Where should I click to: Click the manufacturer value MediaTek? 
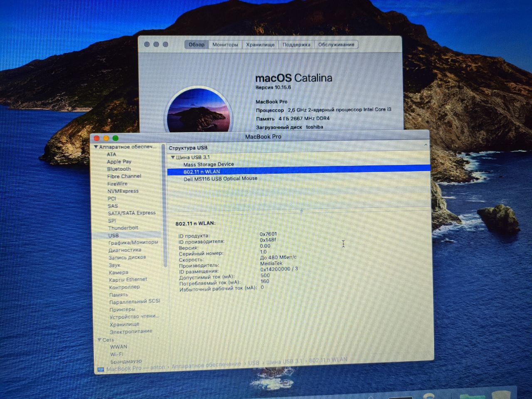[271, 263]
